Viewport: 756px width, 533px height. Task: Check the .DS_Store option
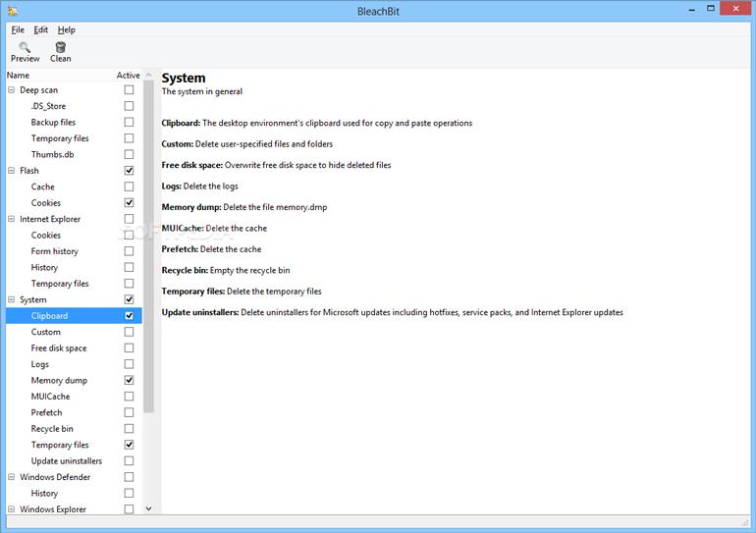pyautogui.click(x=129, y=106)
